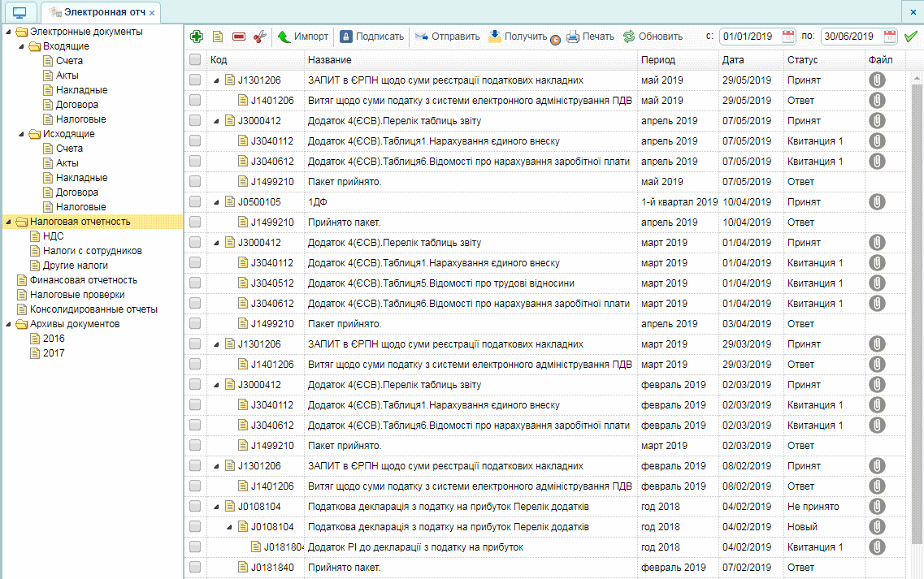Click the yellow note edit document icon
This screenshot has width=924, height=579.
[218, 37]
